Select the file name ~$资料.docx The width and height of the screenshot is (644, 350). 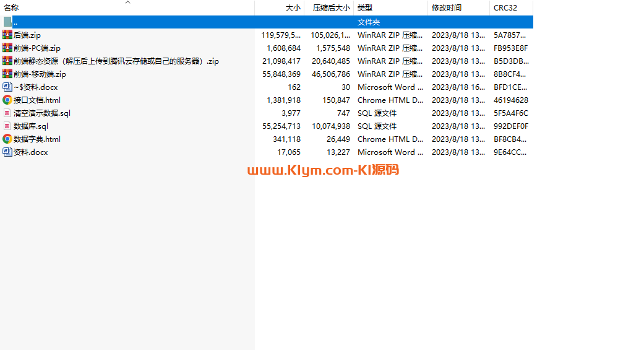point(36,87)
